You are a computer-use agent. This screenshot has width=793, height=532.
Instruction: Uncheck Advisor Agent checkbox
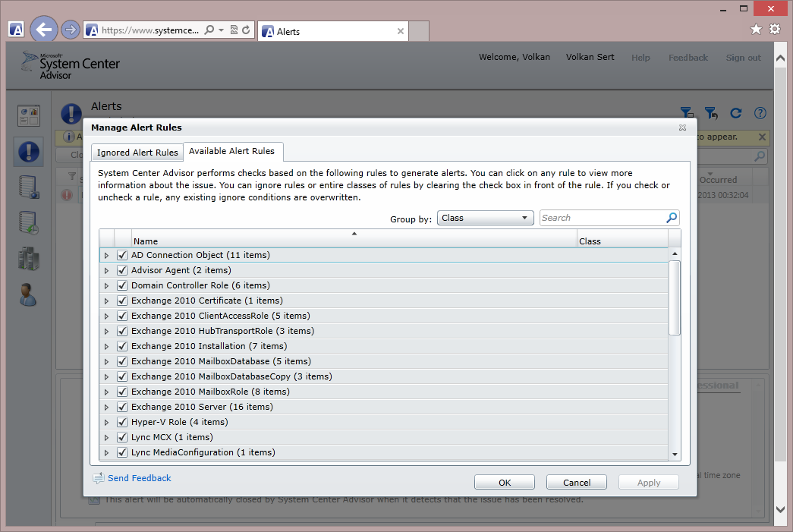(x=122, y=270)
